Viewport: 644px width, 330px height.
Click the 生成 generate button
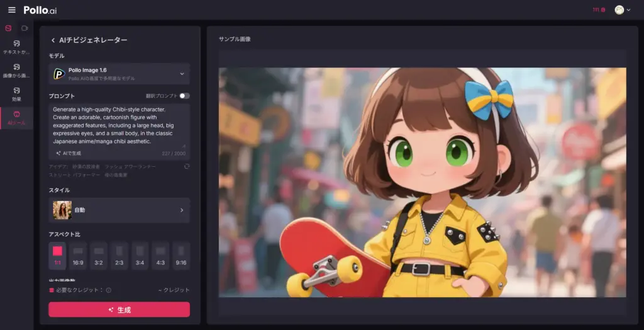pyautogui.click(x=119, y=310)
